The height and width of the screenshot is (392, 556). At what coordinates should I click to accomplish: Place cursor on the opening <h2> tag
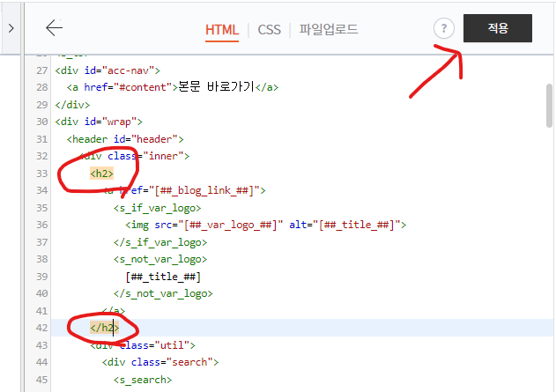tap(102, 174)
